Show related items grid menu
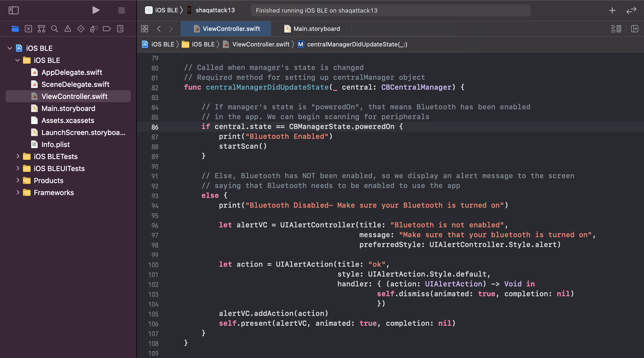The width and height of the screenshot is (644, 358). pyautogui.click(x=144, y=29)
